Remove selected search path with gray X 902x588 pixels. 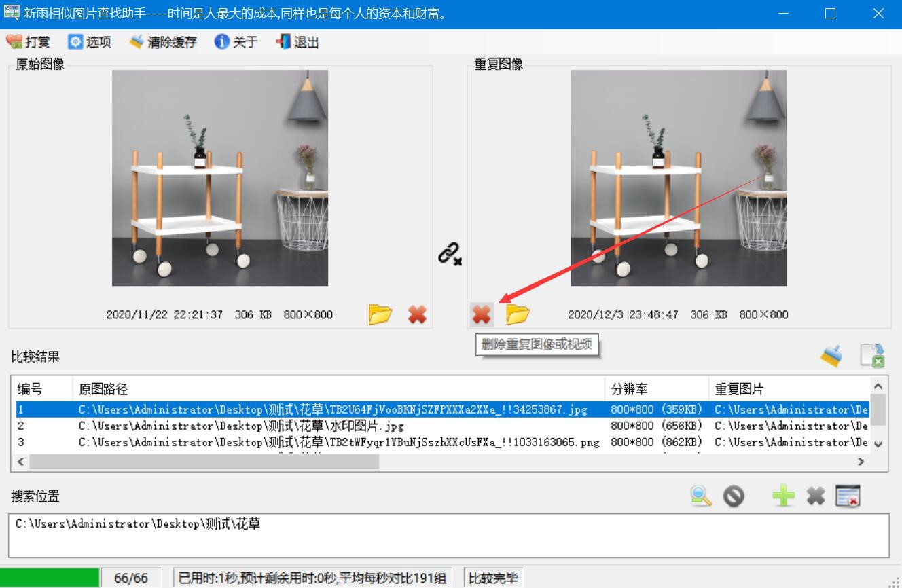tap(816, 496)
